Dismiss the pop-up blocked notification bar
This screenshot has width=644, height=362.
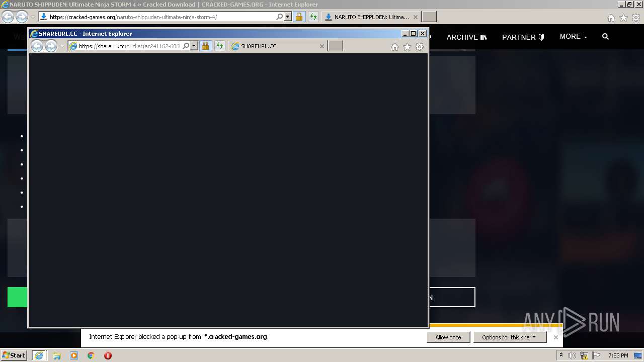(x=556, y=337)
